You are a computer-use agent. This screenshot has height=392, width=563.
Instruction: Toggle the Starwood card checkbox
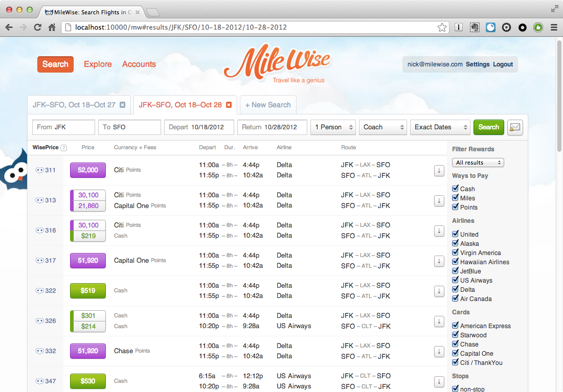455,335
